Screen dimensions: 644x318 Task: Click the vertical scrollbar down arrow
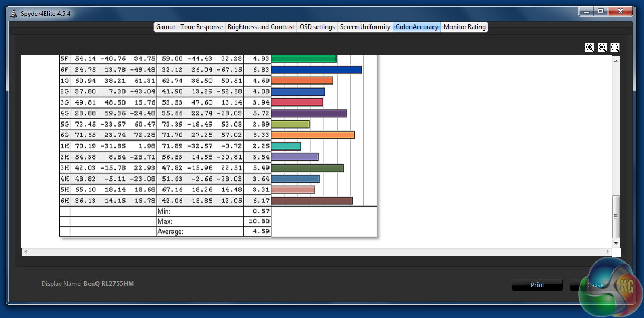[x=617, y=242]
